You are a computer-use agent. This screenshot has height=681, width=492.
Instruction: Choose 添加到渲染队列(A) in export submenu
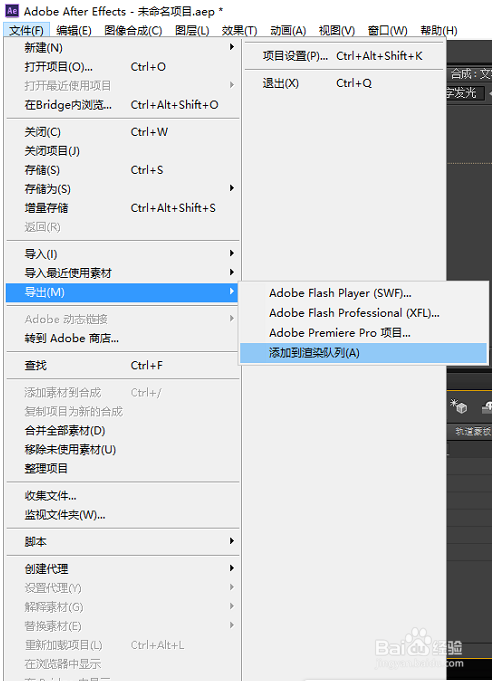pyautogui.click(x=363, y=353)
